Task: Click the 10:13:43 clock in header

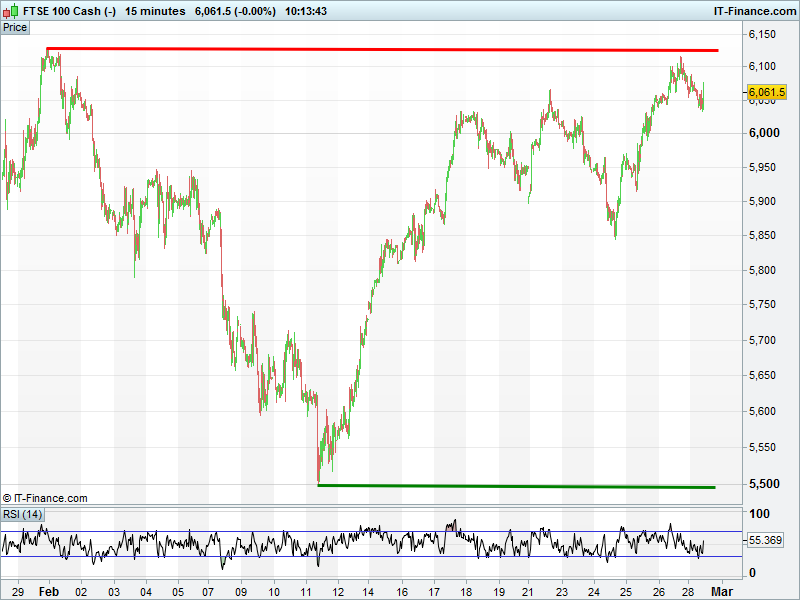Action: [307, 11]
